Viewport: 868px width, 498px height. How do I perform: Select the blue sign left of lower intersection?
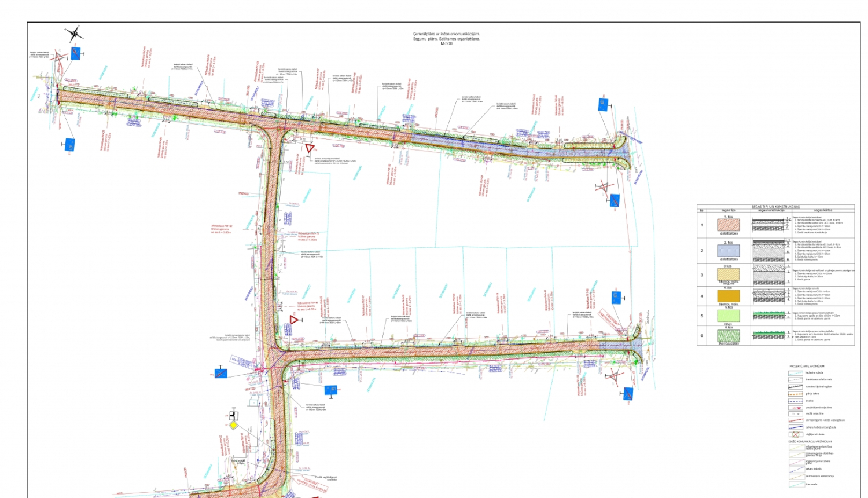[220, 372]
